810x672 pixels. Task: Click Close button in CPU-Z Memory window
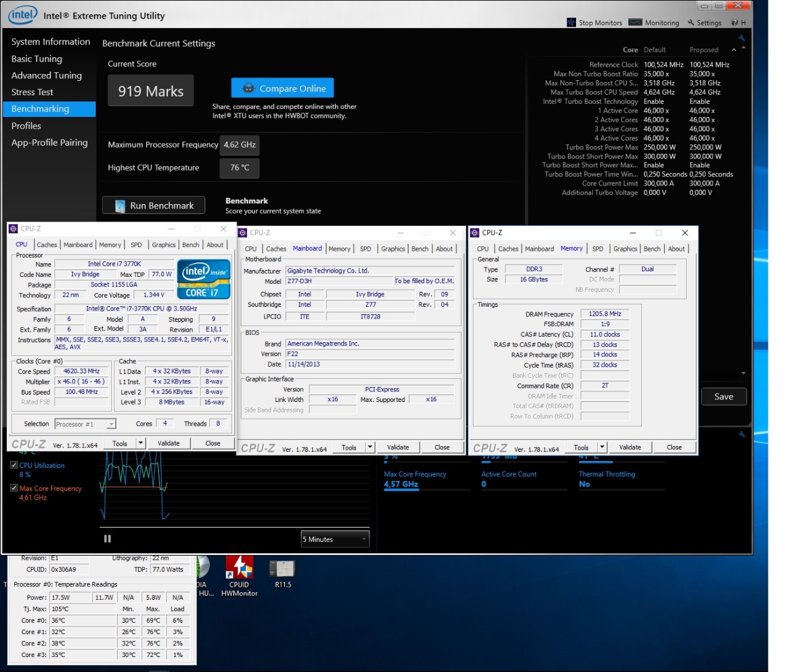[674, 447]
